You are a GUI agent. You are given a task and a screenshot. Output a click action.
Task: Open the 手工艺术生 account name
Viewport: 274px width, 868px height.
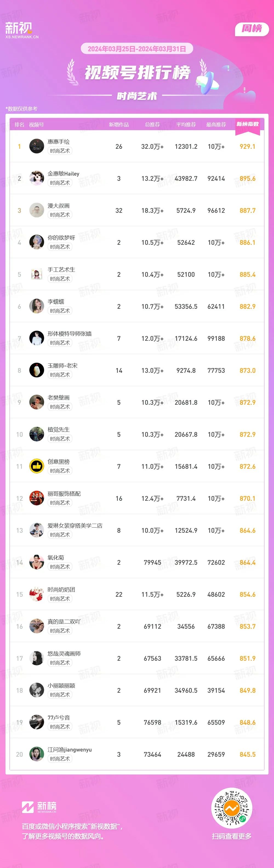61,270
